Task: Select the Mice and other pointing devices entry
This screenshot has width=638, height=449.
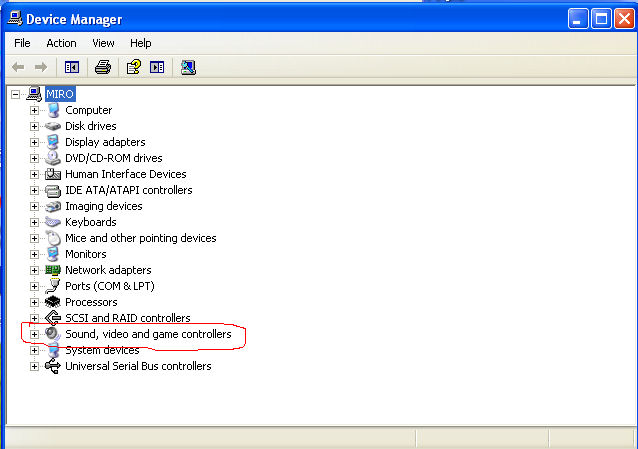Action: click(x=140, y=238)
